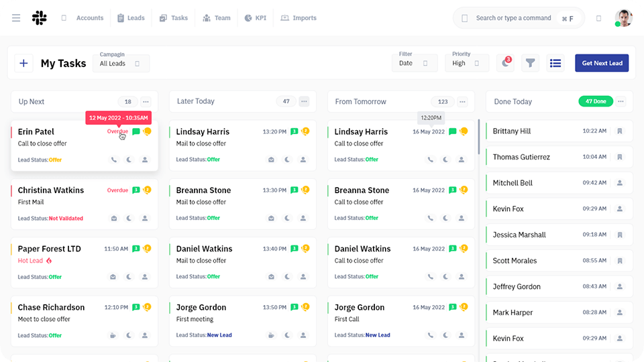
Task: Add a new task with plus button
Action: click(23, 63)
